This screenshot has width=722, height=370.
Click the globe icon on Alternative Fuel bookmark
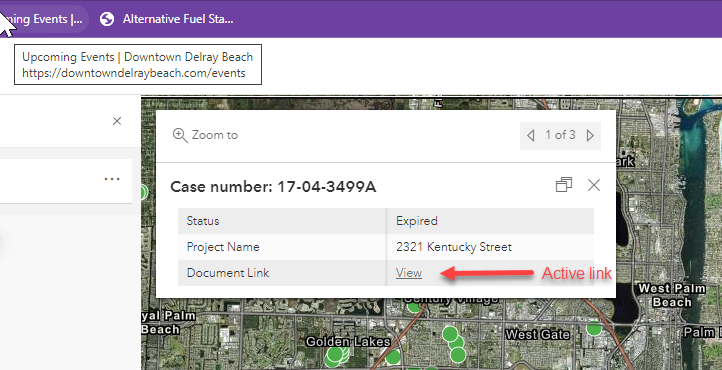point(107,19)
